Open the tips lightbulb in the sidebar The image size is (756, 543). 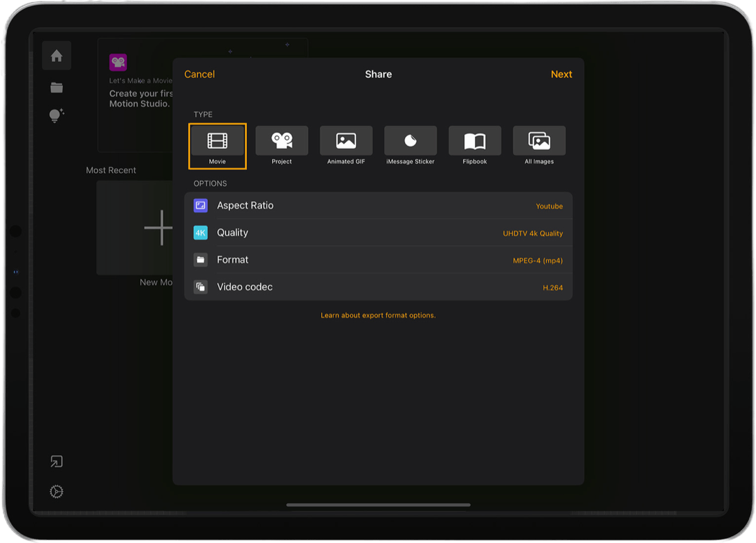pyautogui.click(x=56, y=115)
